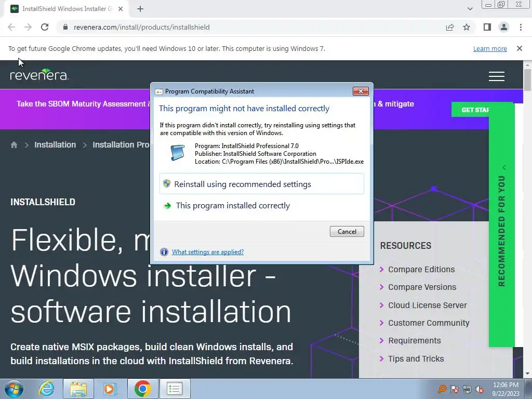Open the Chrome profile avatar

[504, 27]
